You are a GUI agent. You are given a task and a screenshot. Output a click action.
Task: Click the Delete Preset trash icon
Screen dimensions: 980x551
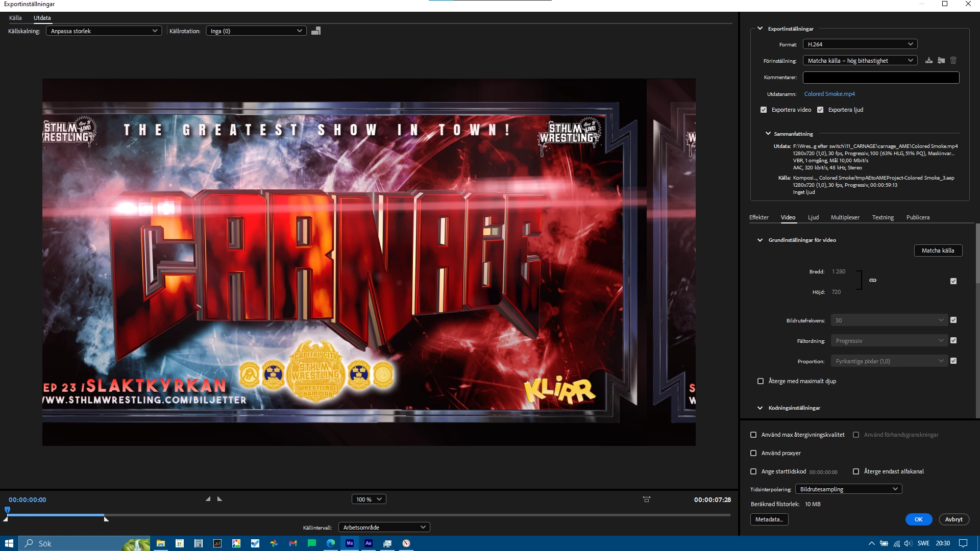click(x=953, y=60)
